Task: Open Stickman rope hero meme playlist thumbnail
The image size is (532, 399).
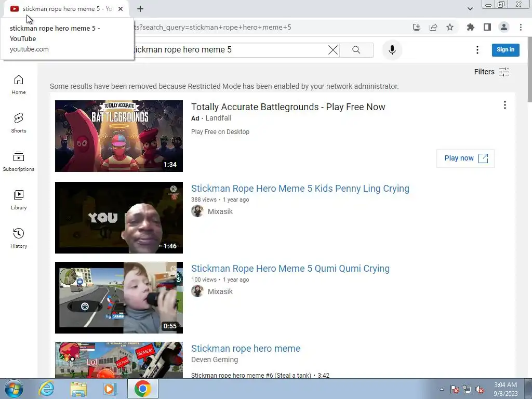Action: pyautogui.click(x=119, y=360)
